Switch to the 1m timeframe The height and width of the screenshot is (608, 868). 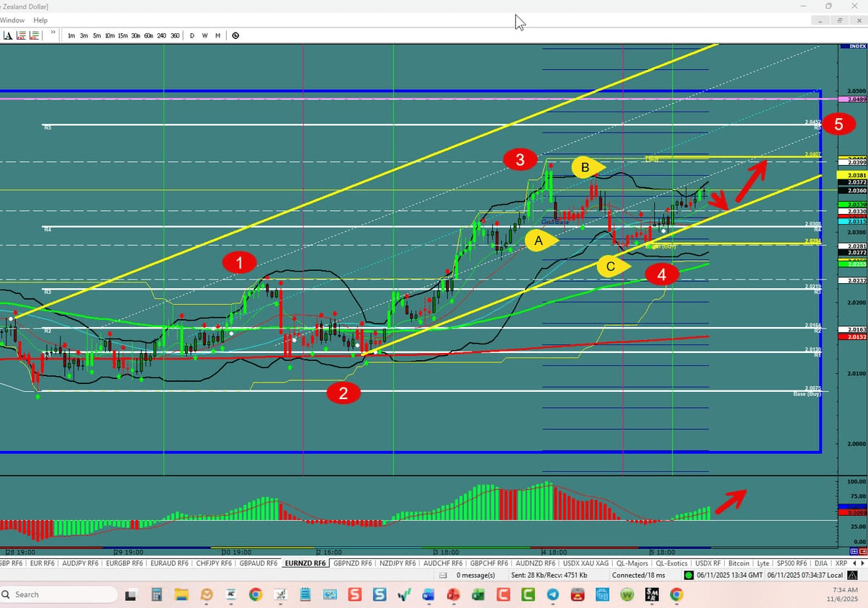tap(71, 35)
